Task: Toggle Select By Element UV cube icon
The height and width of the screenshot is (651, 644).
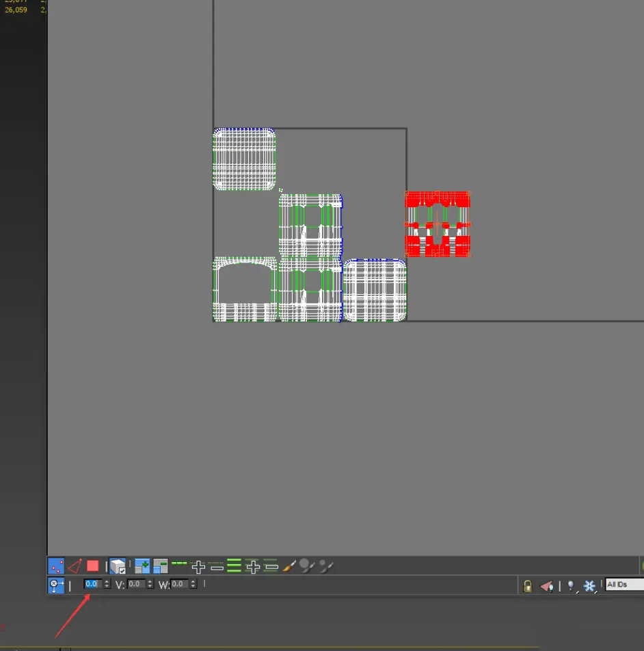Action: 118,566
